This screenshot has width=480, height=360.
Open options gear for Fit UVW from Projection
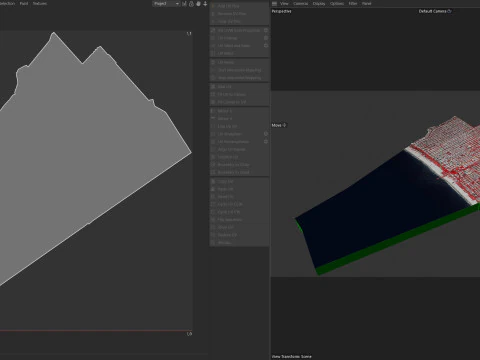(266, 30)
